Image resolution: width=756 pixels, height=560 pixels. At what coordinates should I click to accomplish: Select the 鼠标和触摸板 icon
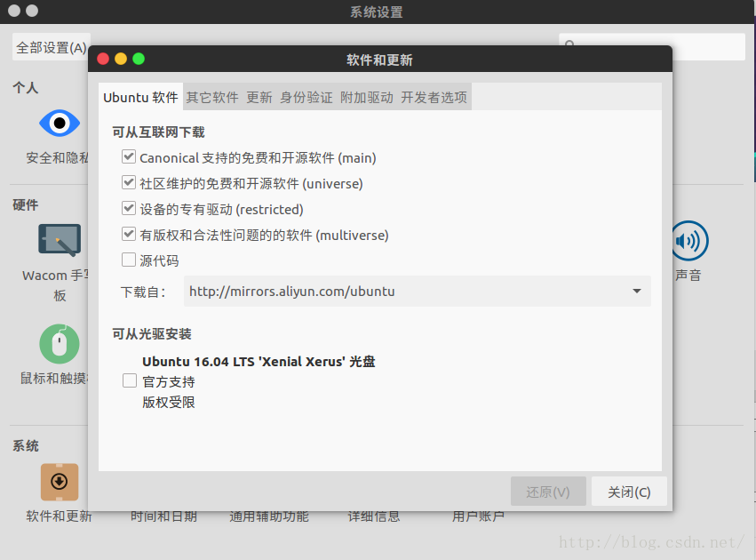point(59,344)
